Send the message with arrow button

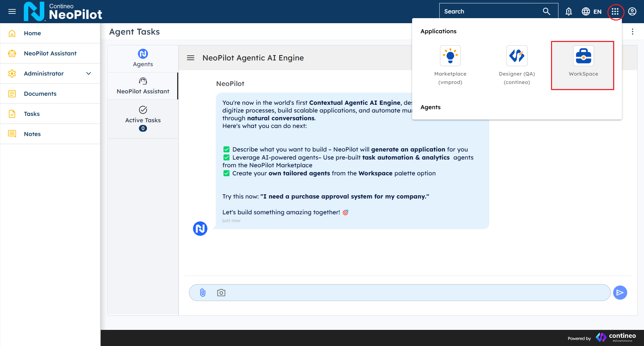click(620, 293)
